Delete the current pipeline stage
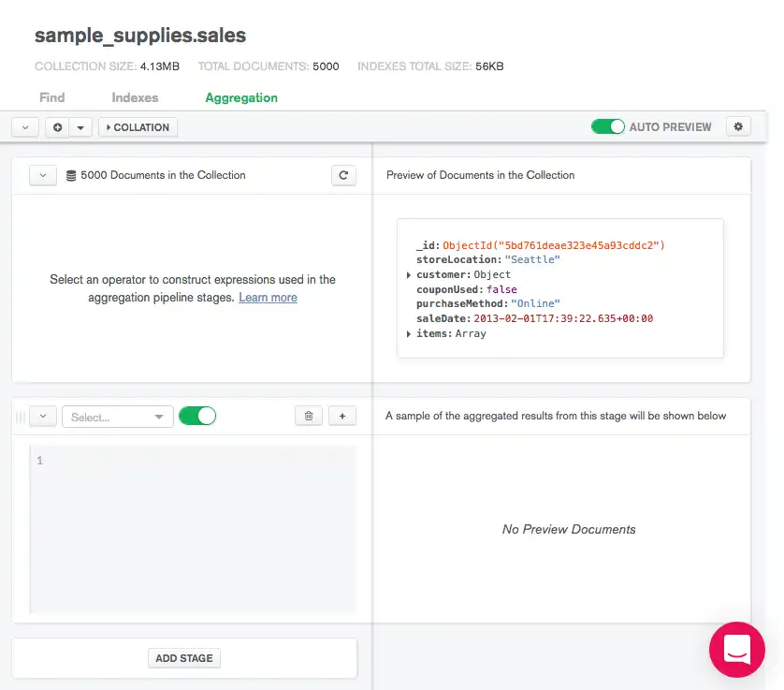Screen dimensions: 784x690 tap(309, 415)
